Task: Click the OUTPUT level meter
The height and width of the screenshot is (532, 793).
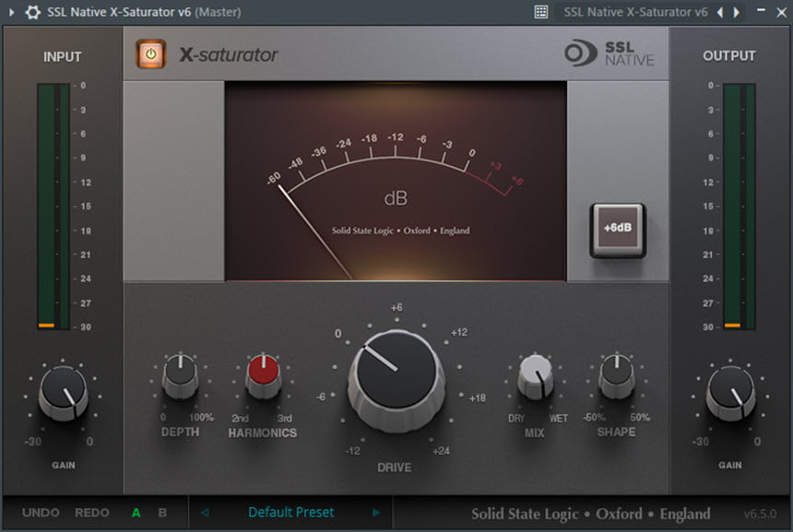Action: coord(739,207)
